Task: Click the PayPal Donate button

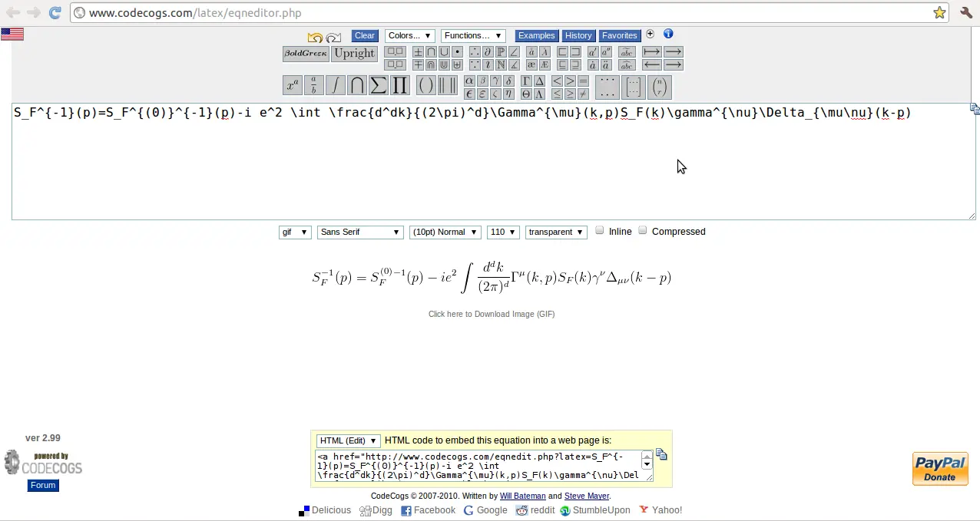Action: click(940, 469)
